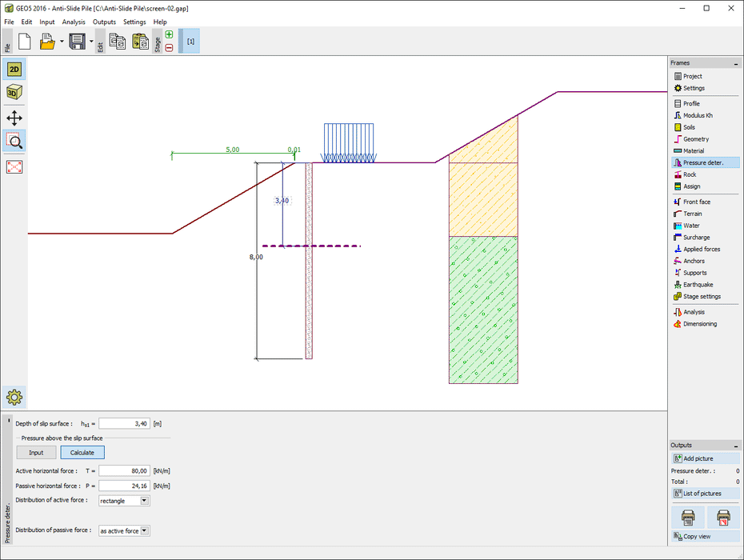This screenshot has width=744, height=560.
Task: Click the depth of slip surface field
Action: [124, 423]
